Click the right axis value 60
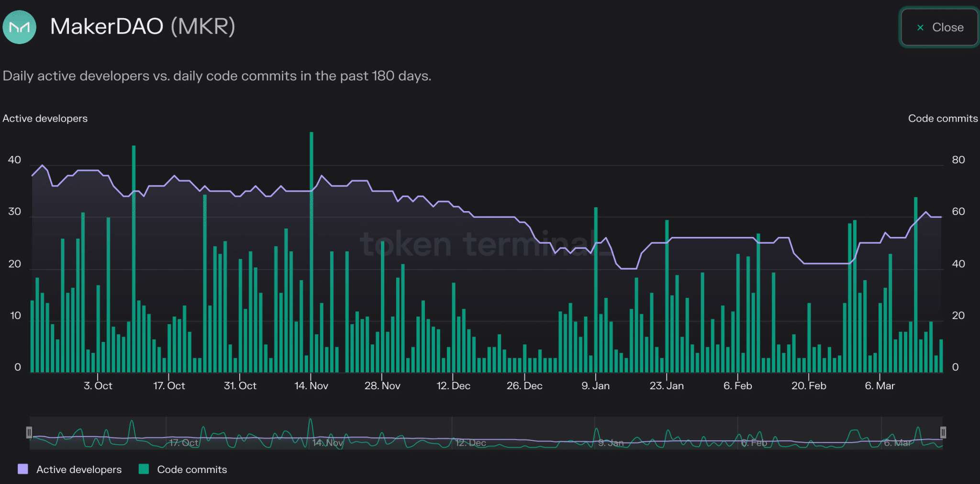The image size is (980, 484). point(958,212)
